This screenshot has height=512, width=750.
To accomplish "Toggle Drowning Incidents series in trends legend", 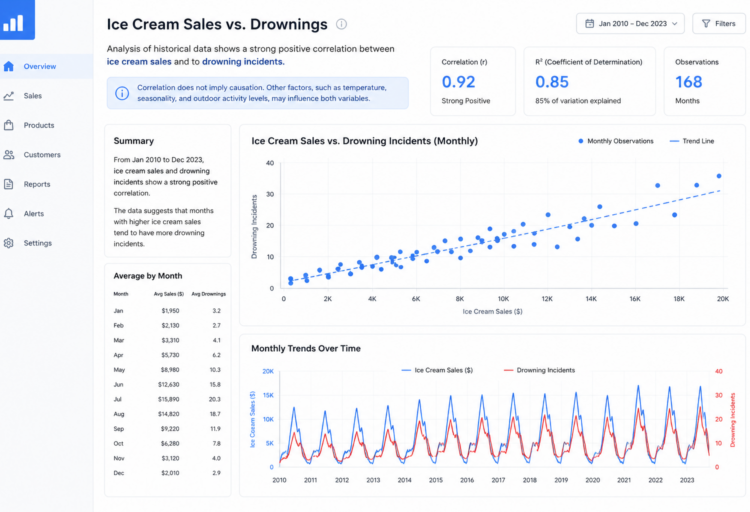I will pos(540,370).
